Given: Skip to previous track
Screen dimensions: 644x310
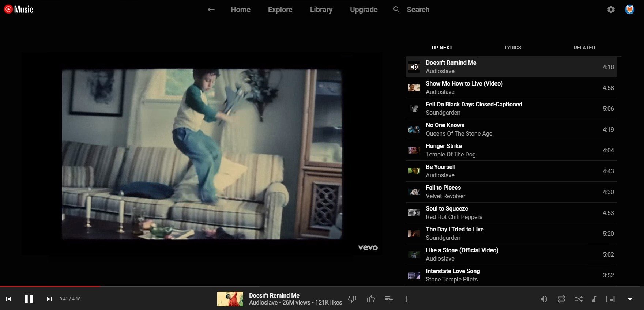Looking at the screenshot, I should coord(8,299).
